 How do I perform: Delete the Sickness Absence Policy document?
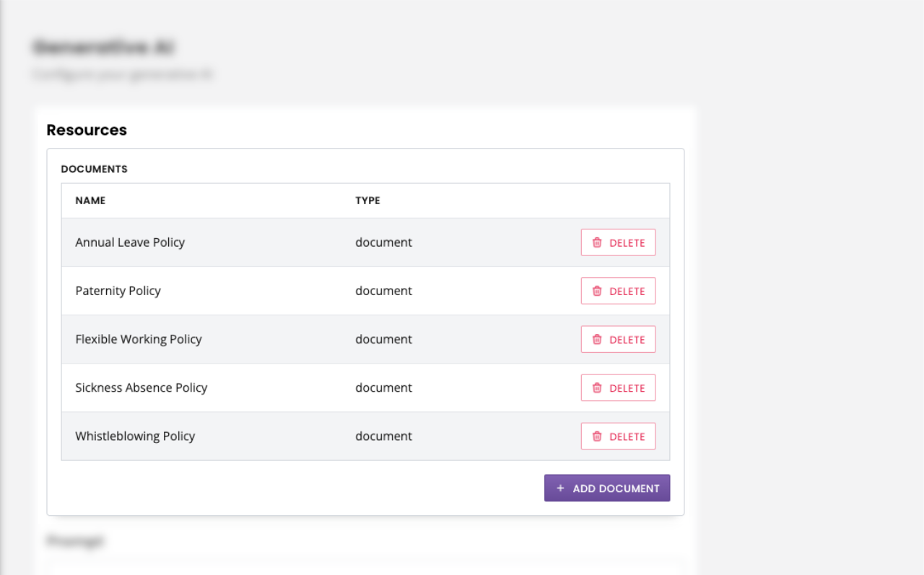[x=618, y=387]
